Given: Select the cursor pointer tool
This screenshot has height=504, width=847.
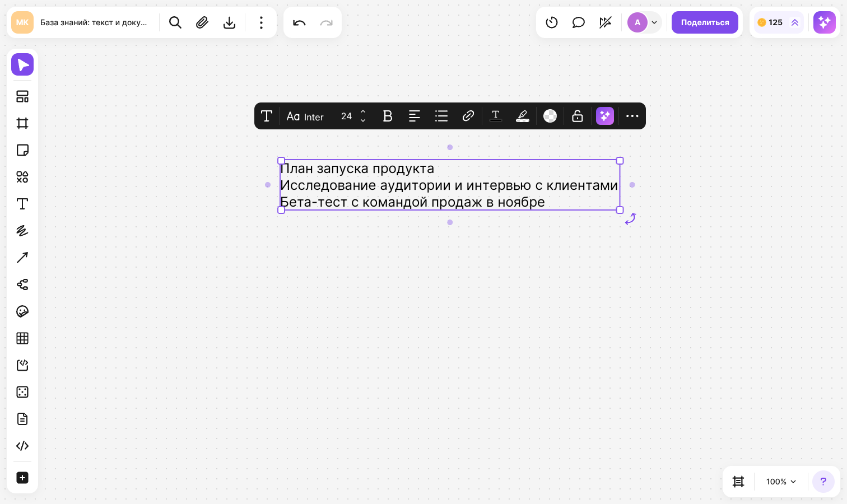Looking at the screenshot, I should tap(22, 65).
